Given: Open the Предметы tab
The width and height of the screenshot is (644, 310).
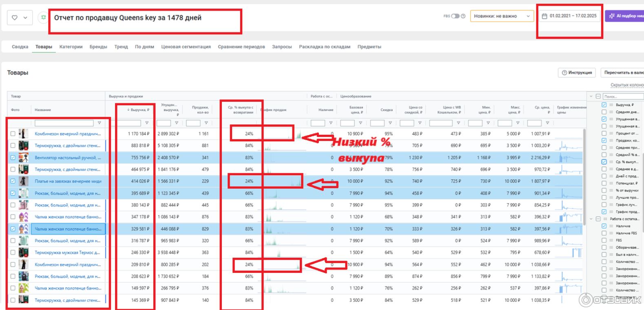Looking at the screenshot, I should click(x=370, y=47).
